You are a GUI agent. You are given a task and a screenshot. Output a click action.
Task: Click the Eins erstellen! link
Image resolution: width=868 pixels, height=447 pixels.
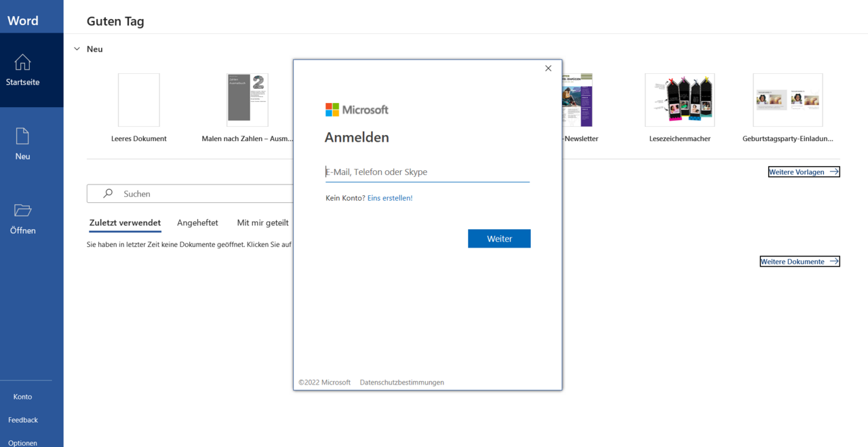pos(390,198)
